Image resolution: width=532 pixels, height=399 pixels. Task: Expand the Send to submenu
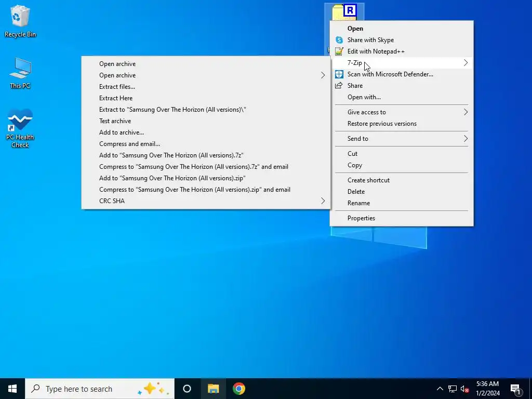402,138
